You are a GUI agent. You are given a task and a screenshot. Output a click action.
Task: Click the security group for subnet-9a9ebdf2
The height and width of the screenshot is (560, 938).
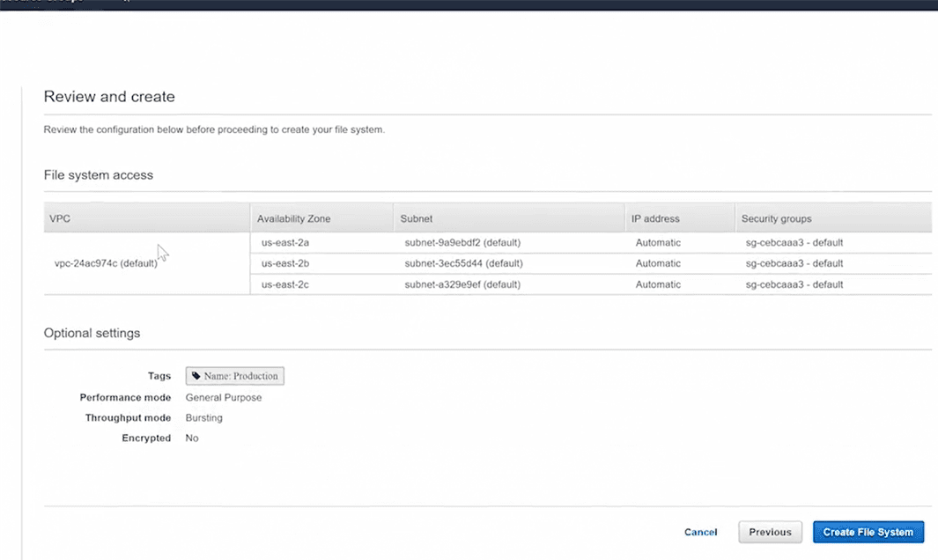(794, 242)
